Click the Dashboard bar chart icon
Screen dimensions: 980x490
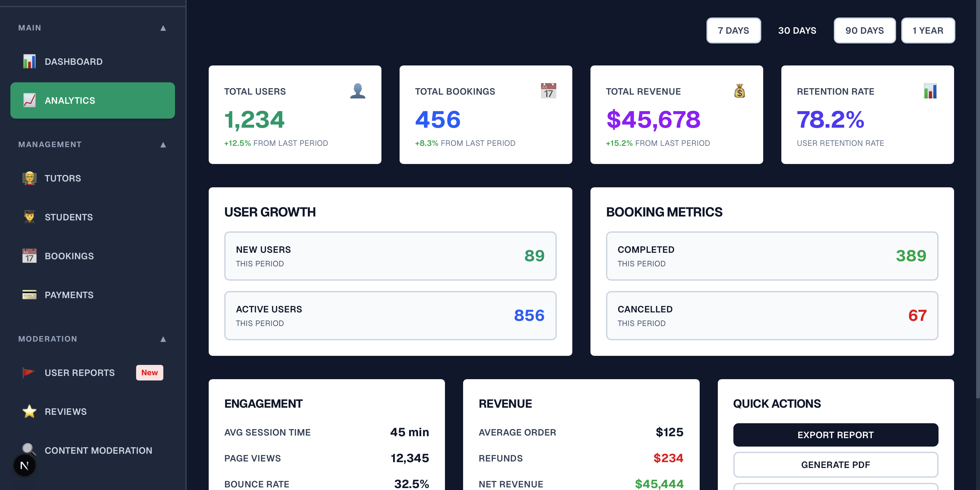[x=29, y=62]
